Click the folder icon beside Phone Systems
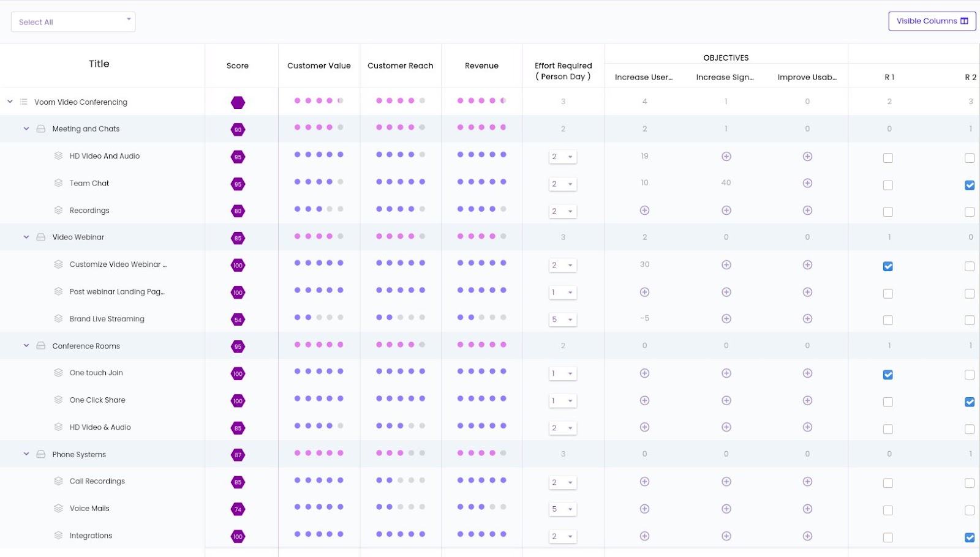Image resolution: width=980 pixels, height=557 pixels. tap(41, 454)
